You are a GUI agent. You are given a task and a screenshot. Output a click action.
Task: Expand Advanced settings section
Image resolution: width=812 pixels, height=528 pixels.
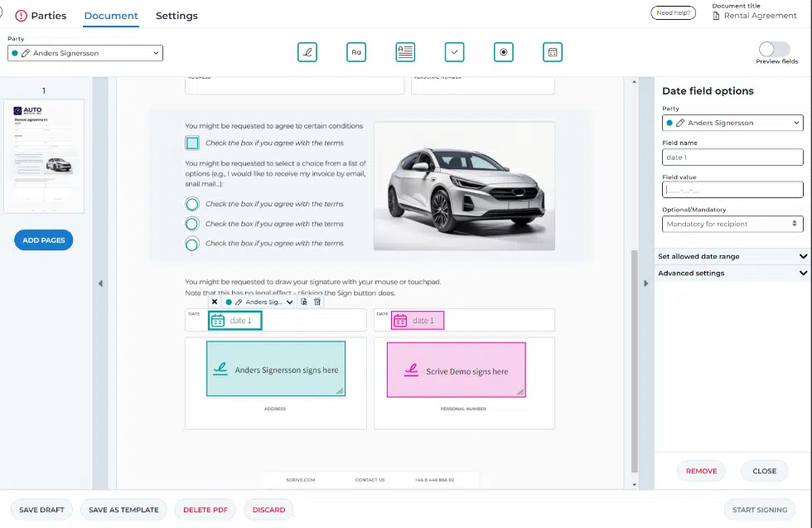click(732, 273)
